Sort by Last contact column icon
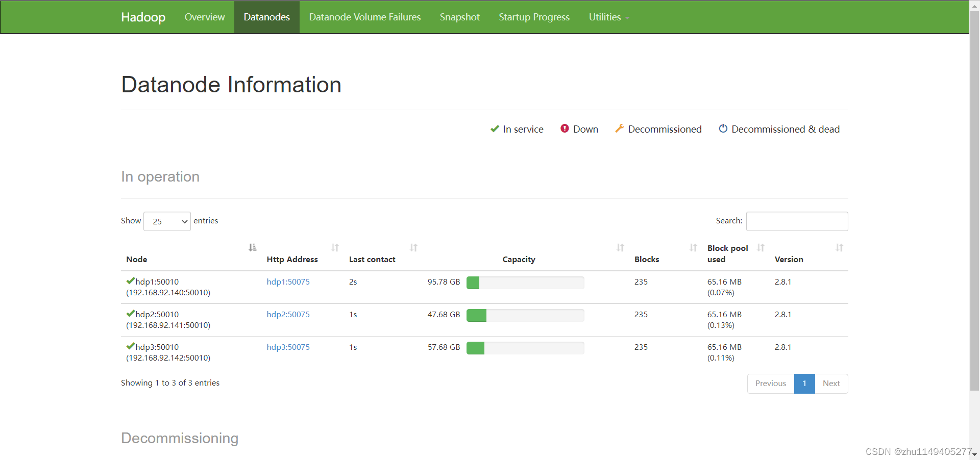The width and height of the screenshot is (980, 460). (413, 248)
